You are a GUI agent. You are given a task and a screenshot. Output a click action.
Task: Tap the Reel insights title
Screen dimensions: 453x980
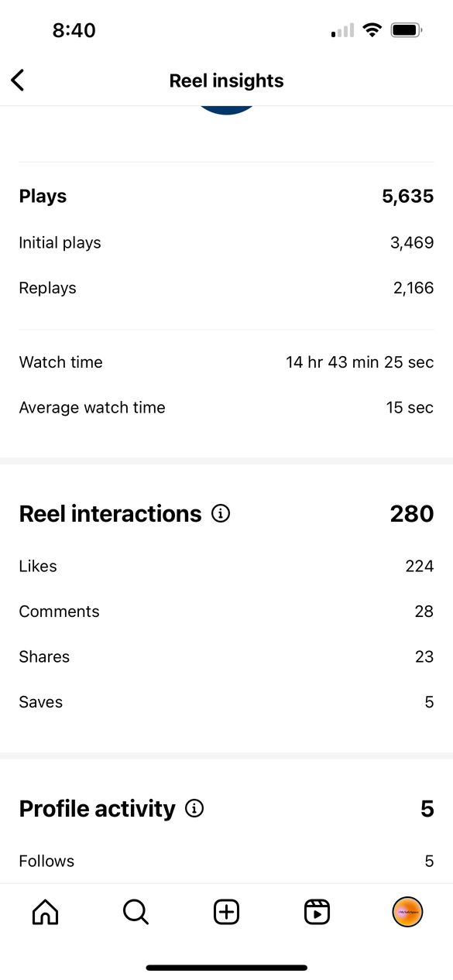[x=226, y=81]
